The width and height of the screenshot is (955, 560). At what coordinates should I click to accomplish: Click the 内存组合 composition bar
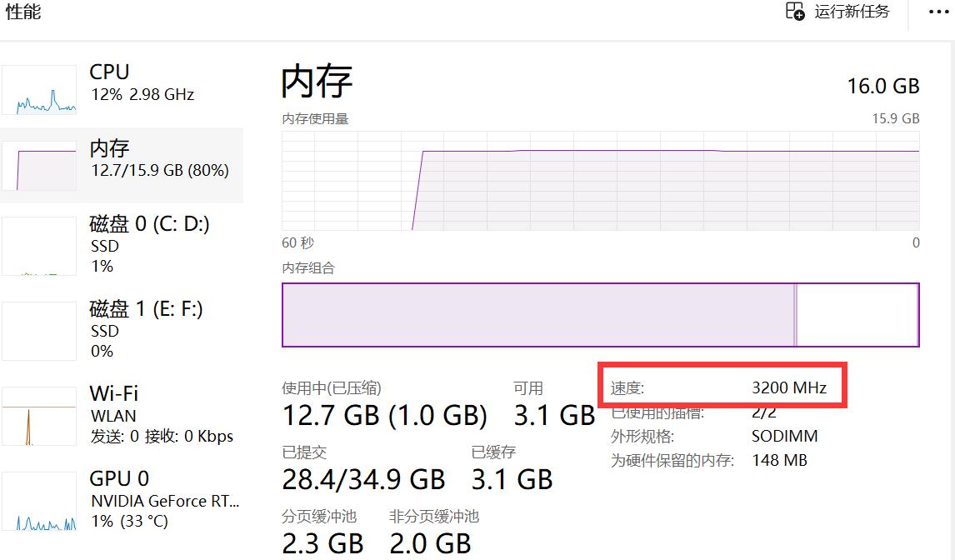point(600,314)
